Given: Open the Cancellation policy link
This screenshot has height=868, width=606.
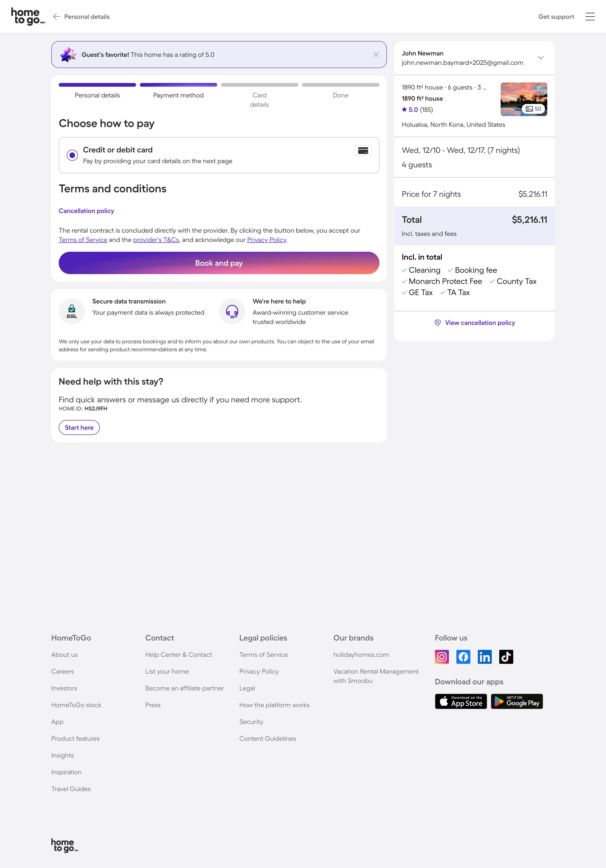Looking at the screenshot, I should (x=86, y=210).
